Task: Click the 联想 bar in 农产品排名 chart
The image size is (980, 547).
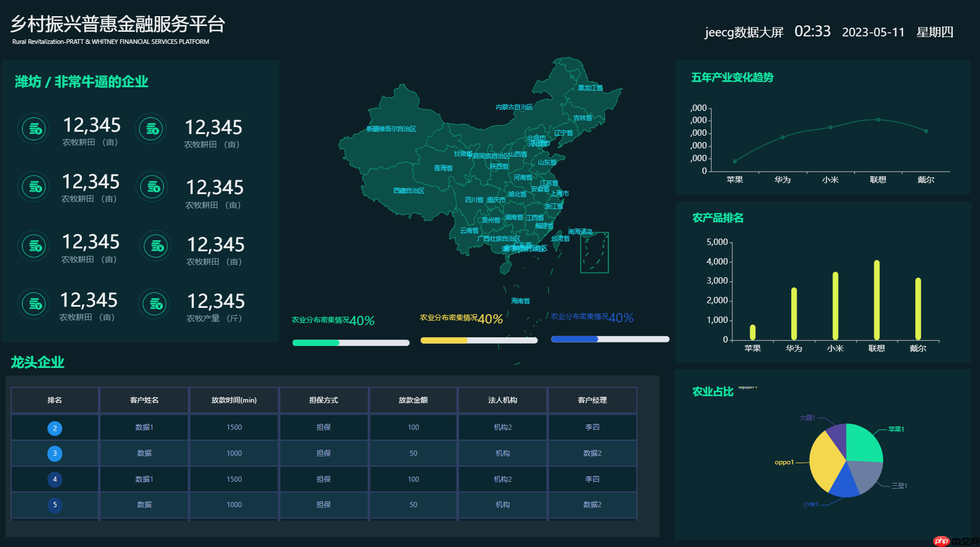Action: 877,300
